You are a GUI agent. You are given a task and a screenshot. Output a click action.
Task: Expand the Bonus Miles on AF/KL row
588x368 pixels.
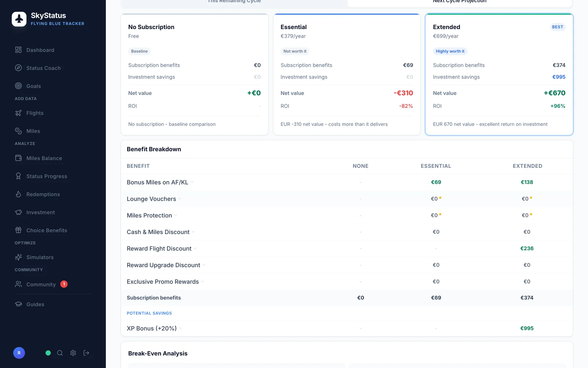192,183
